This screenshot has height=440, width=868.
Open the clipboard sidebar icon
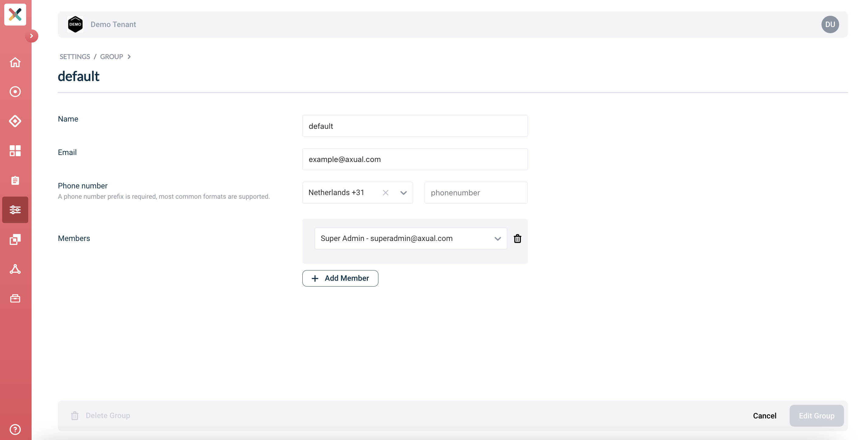coord(15,180)
